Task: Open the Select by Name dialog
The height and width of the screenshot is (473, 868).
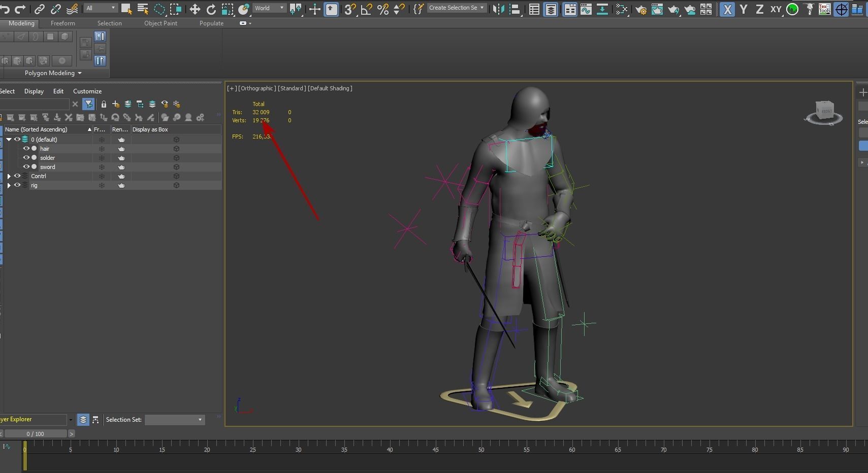Action: [x=143, y=9]
